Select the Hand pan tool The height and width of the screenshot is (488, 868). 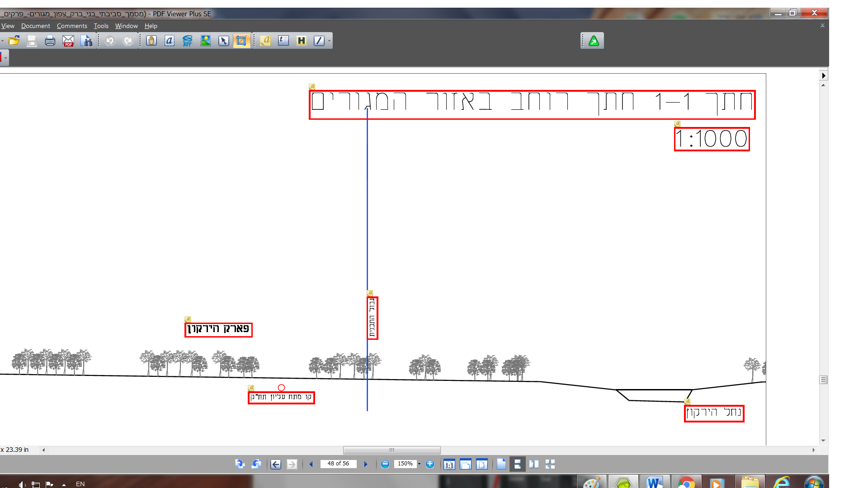(151, 41)
